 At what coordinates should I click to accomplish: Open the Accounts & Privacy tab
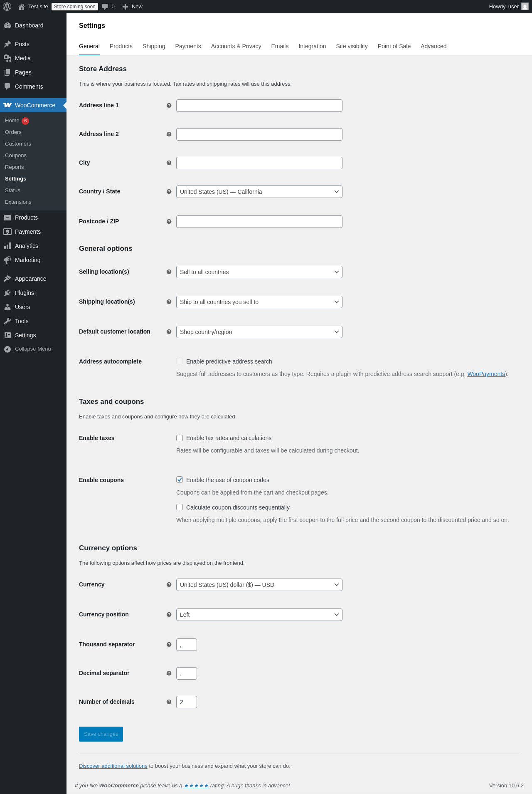coord(236,46)
